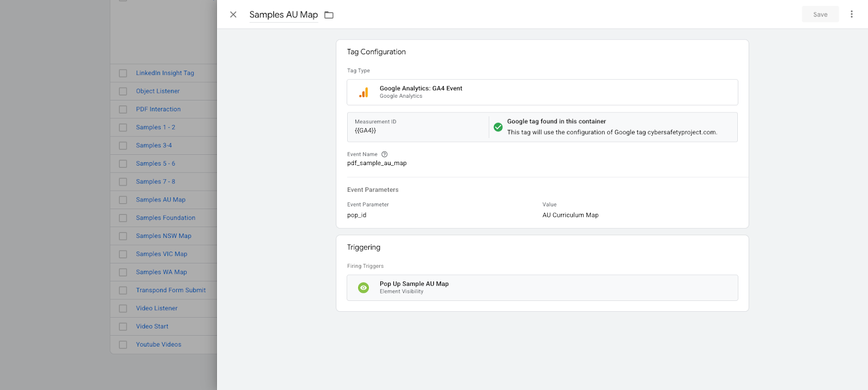This screenshot has height=390, width=868.
Task: Open the Samples NSW Map tag
Action: [x=163, y=236]
